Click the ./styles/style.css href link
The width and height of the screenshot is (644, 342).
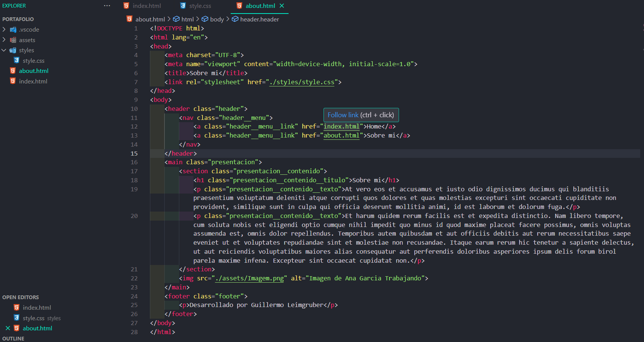pos(302,82)
